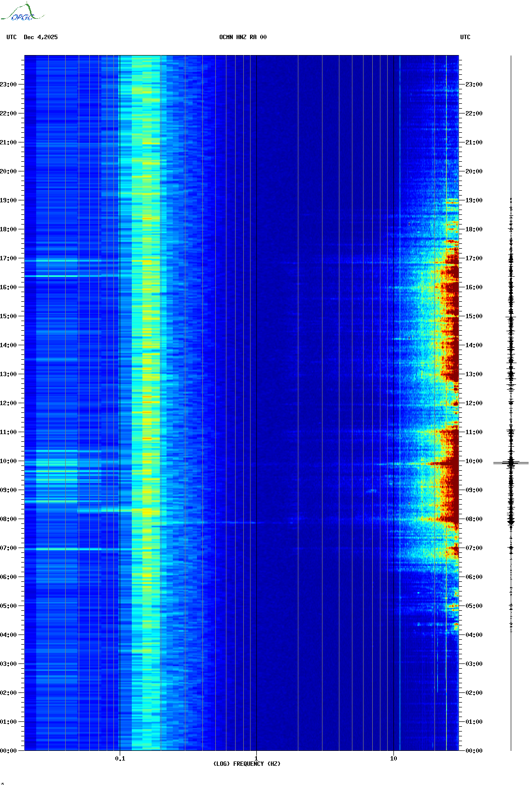Click the left axis '09:00' time label
Viewport: 532px width, 789px height.
coord(8,490)
